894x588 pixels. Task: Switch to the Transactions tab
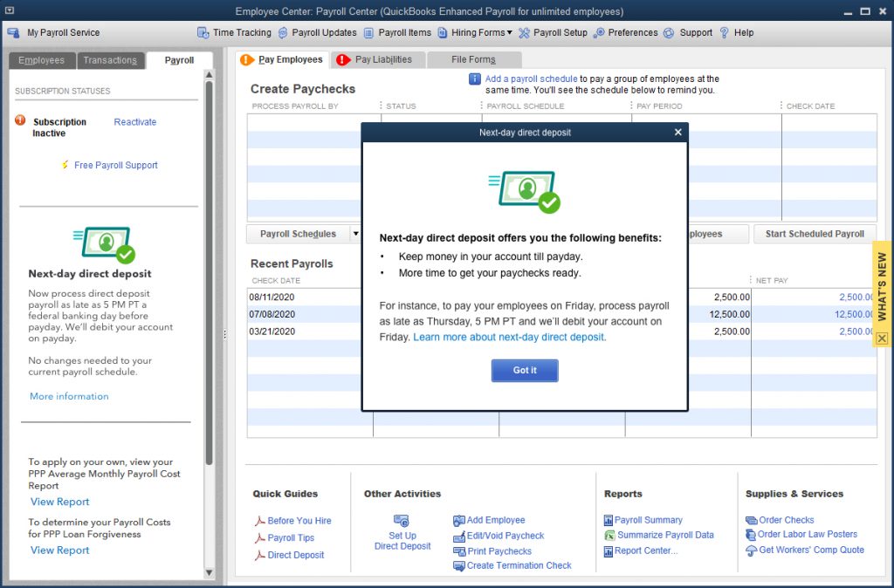click(x=110, y=60)
